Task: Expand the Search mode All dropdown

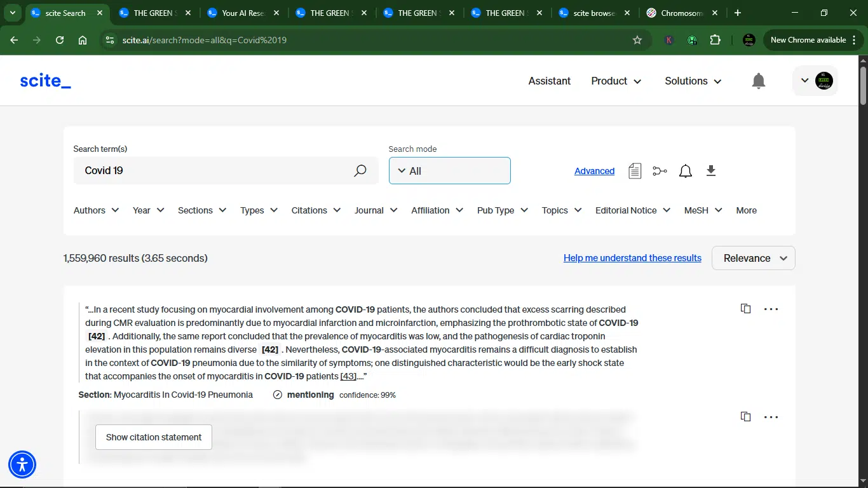Action: point(449,170)
